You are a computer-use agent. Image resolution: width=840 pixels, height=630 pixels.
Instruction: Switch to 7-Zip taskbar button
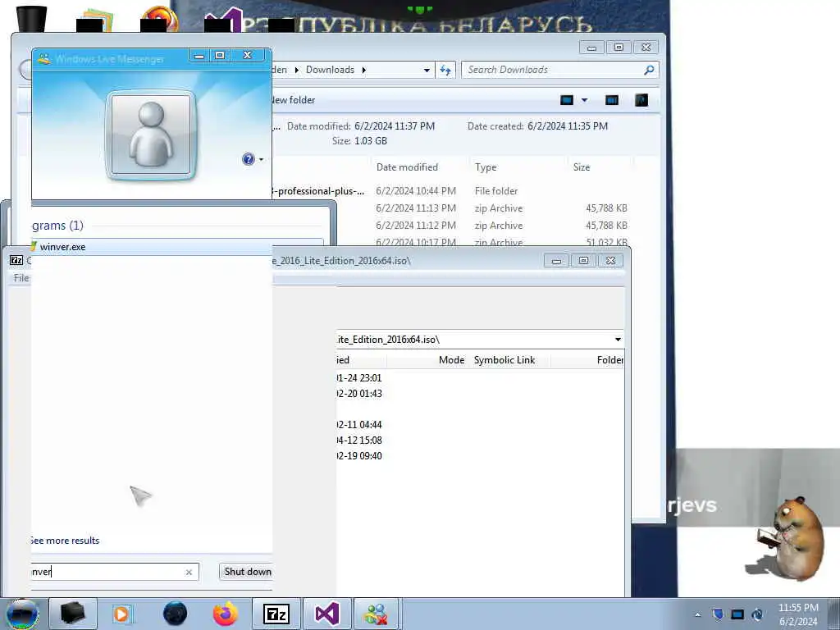click(x=276, y=614)
